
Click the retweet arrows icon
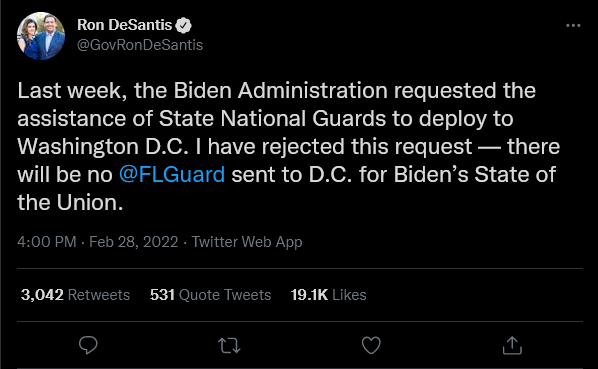pyautogui.click(x=229, y=346)
